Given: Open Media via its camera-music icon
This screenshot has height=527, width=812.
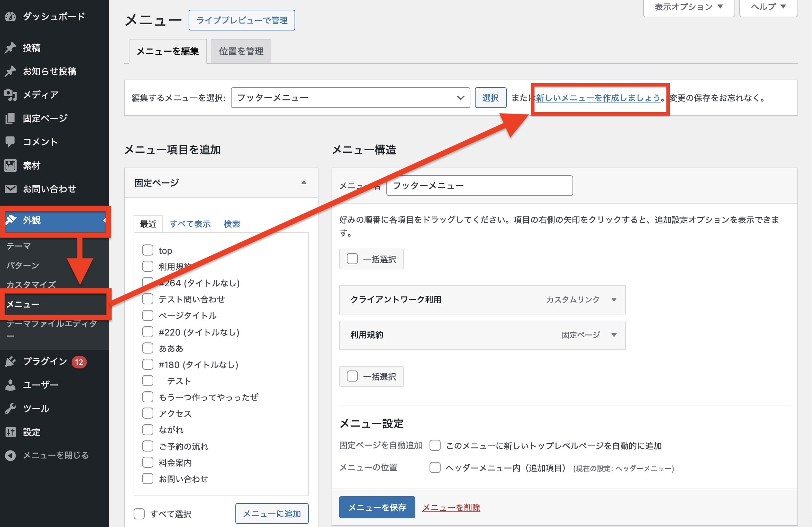Looking at the screenshot, I should click(10, 95).
